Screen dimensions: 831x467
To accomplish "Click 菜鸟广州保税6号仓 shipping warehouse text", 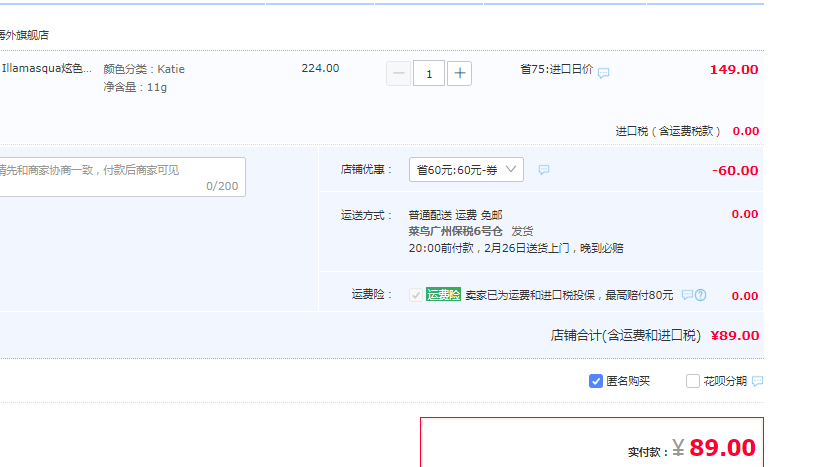I will (455, 231).
